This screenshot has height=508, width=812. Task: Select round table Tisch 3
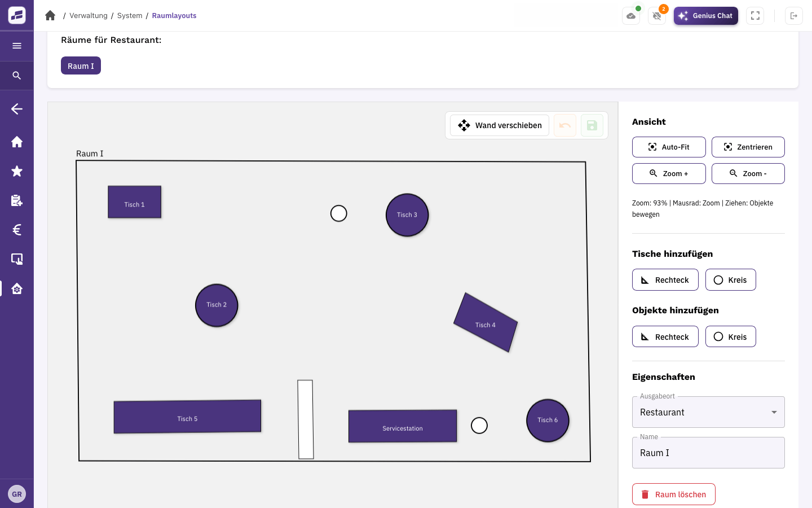point(407,215)
